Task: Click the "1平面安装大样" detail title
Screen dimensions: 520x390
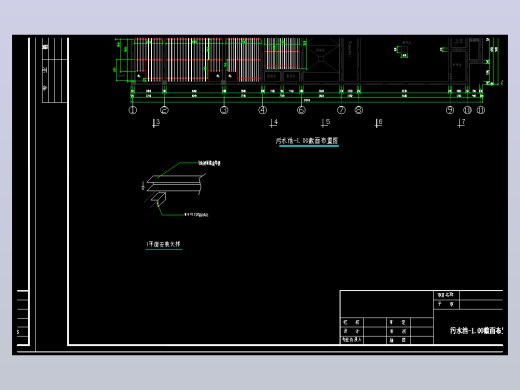Action: tap(163, 244)
